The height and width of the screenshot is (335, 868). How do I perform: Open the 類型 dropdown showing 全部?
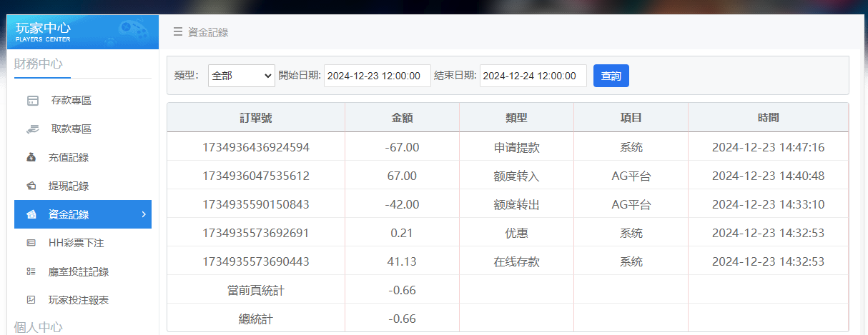point(242,76)
